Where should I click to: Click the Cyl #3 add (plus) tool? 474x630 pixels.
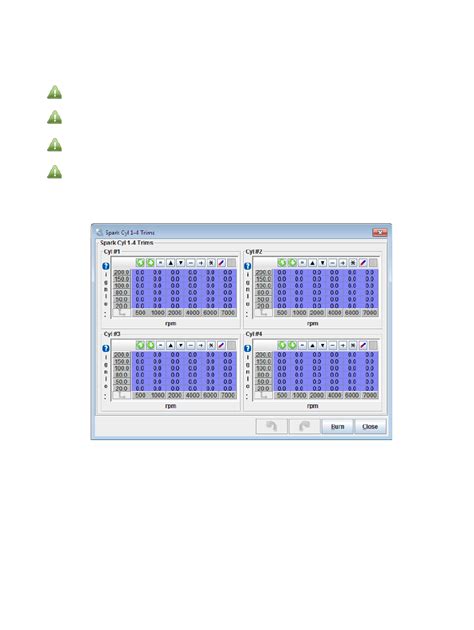click(x=201, y=345)
